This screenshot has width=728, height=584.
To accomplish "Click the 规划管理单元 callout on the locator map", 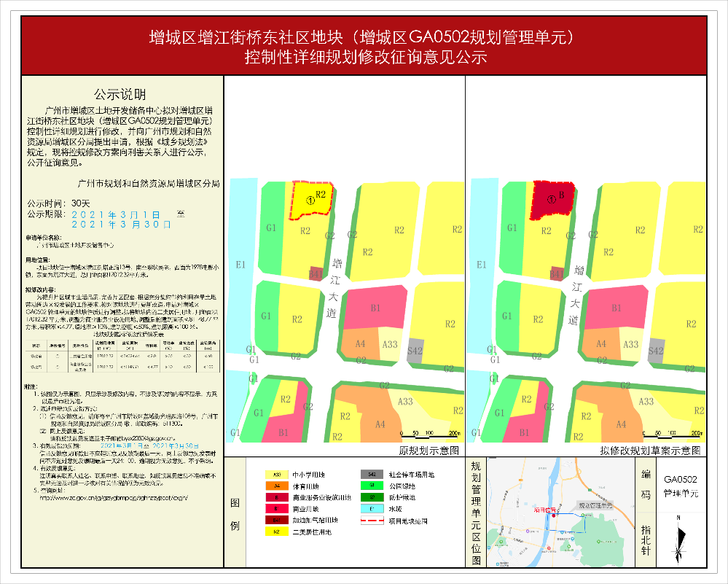I will pyautogui.click(x=595, y=505).
